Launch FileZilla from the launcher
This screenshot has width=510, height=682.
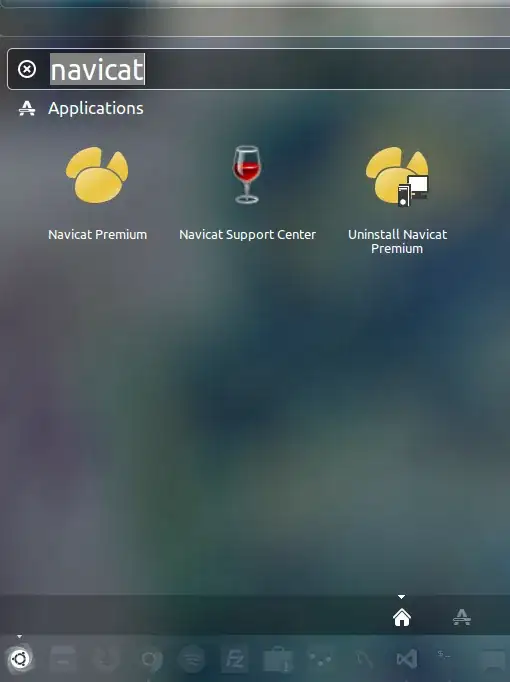[234, 659]
